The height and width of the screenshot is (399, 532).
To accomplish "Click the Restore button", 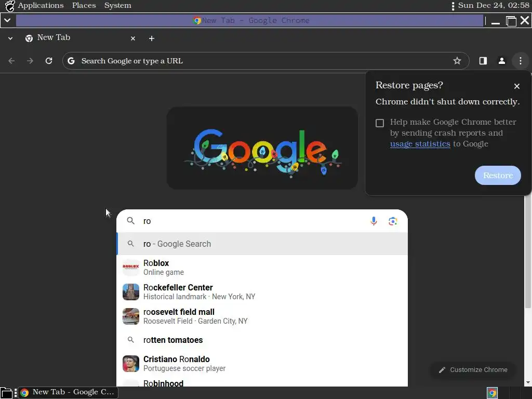I will click(x=498, y=176).
